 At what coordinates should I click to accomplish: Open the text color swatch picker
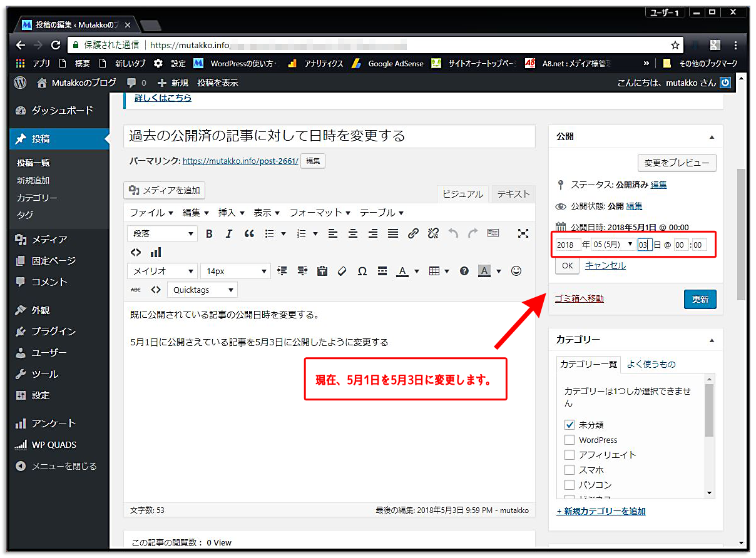point(416,270)
